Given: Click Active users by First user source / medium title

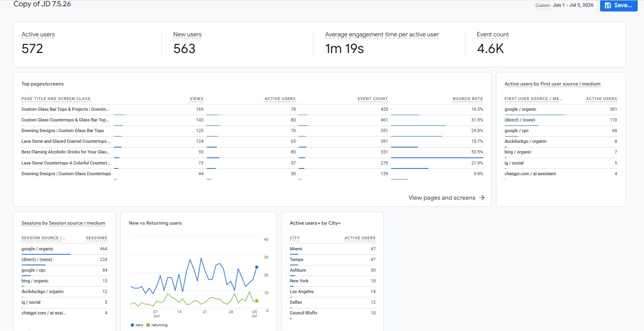Looking at the screenshot, I should click(x=552, y=84).
